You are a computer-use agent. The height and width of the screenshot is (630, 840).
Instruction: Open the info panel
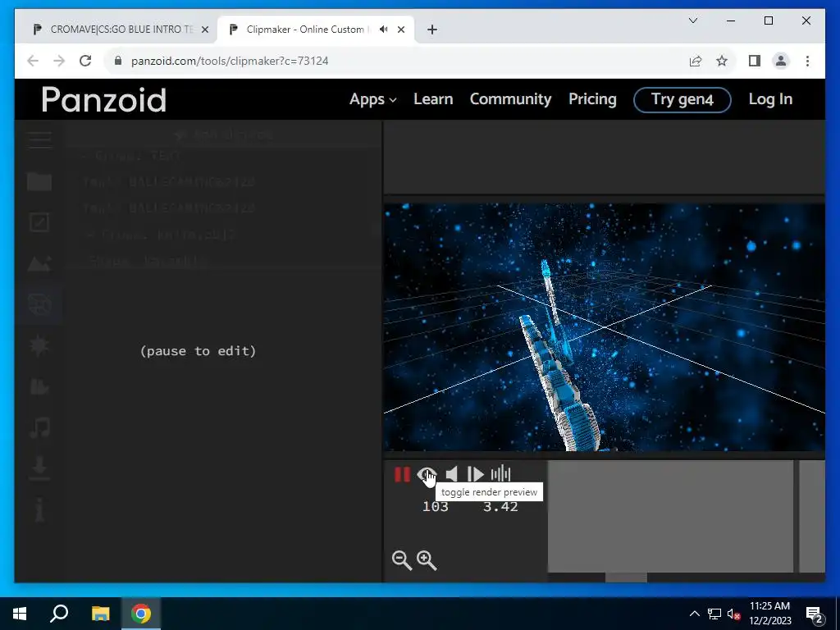[x=39, y=509]
